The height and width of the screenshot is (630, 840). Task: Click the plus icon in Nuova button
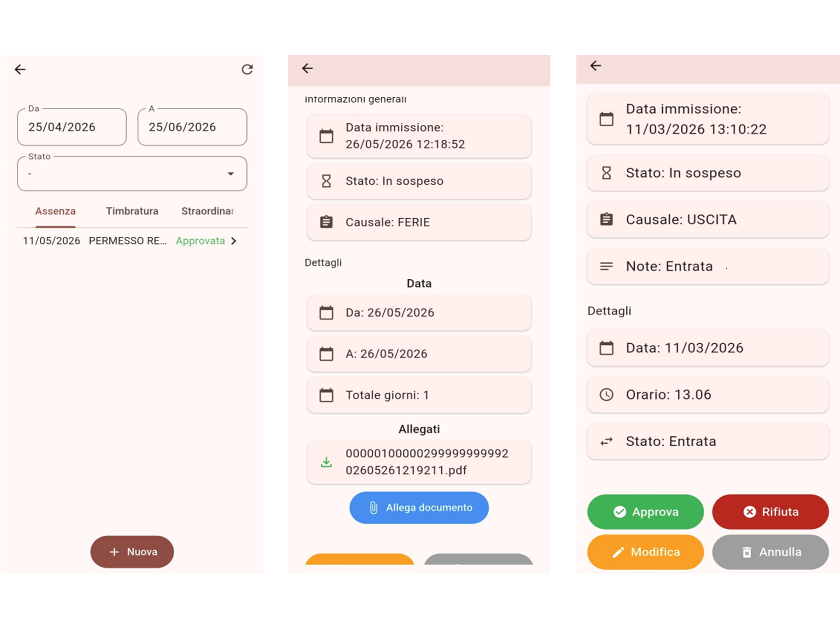point(114,552)
